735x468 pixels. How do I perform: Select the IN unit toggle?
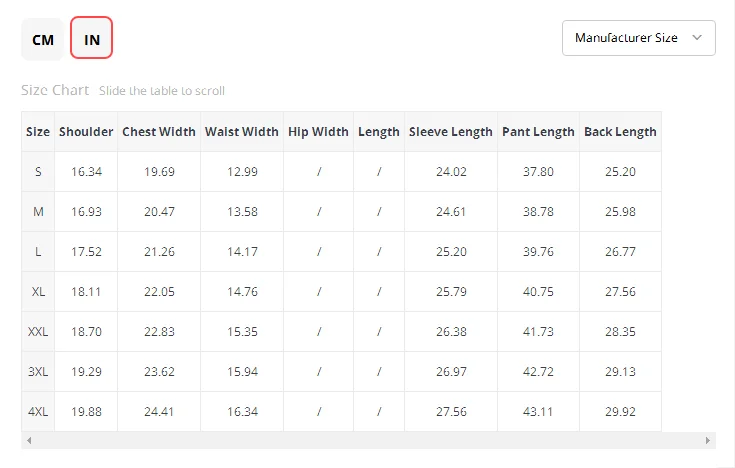[x=92, y=40]
